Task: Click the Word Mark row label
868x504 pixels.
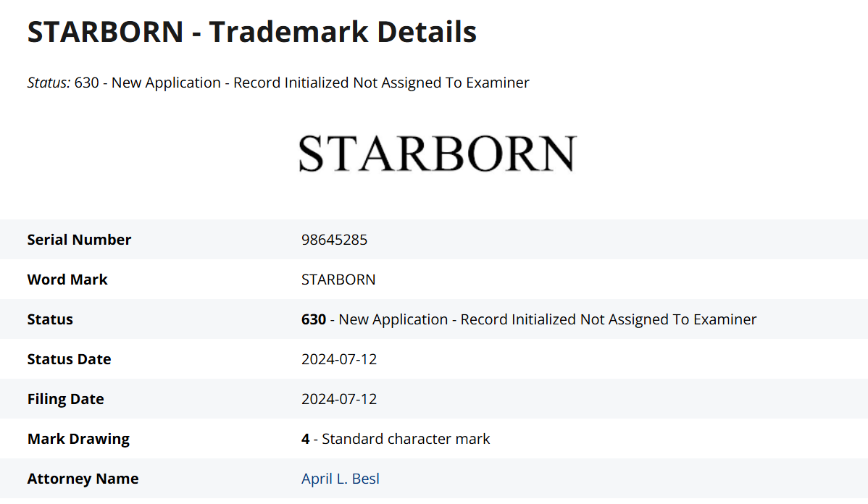Action: coord(67,280)
